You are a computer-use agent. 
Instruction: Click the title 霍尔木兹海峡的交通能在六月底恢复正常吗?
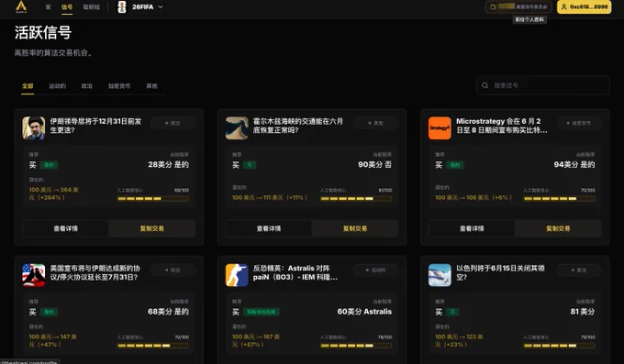[298, 126]
